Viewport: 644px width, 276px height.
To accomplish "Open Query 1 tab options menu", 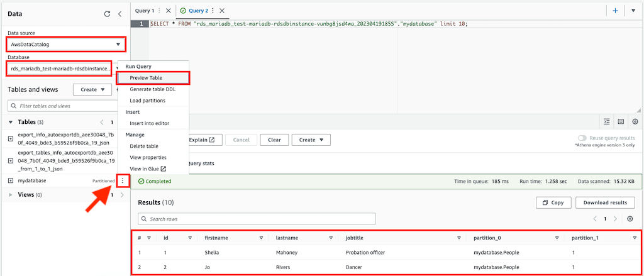I will coord(159,11).
